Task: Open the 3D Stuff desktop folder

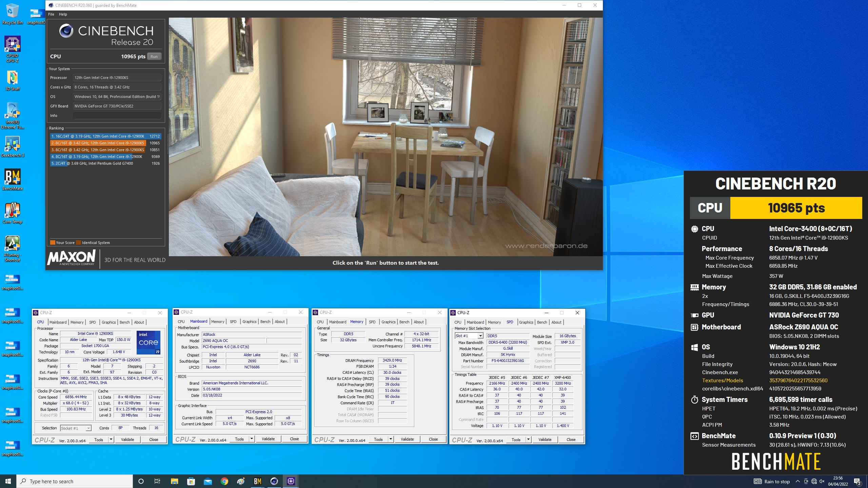Action: tap(12, 81)
